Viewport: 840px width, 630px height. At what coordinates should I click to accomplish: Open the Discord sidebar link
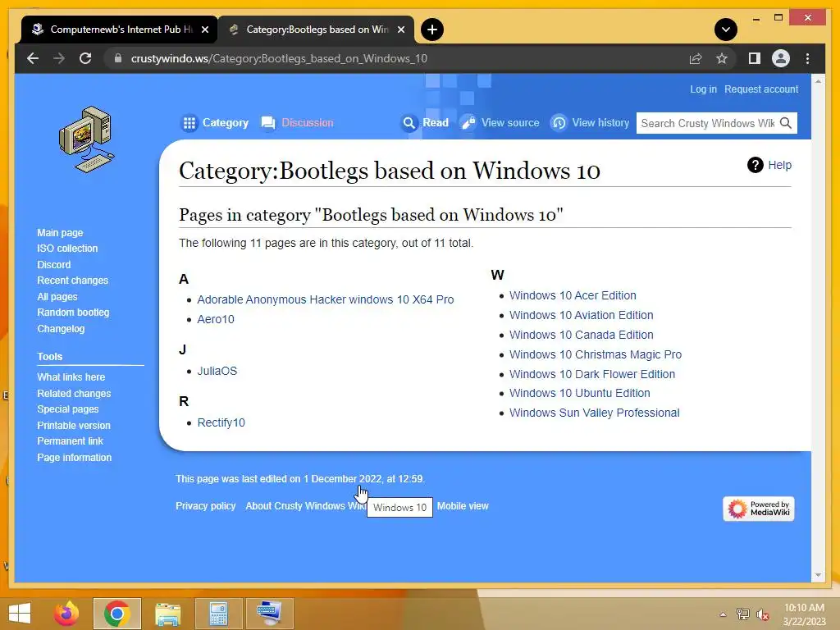click(53, 265)
